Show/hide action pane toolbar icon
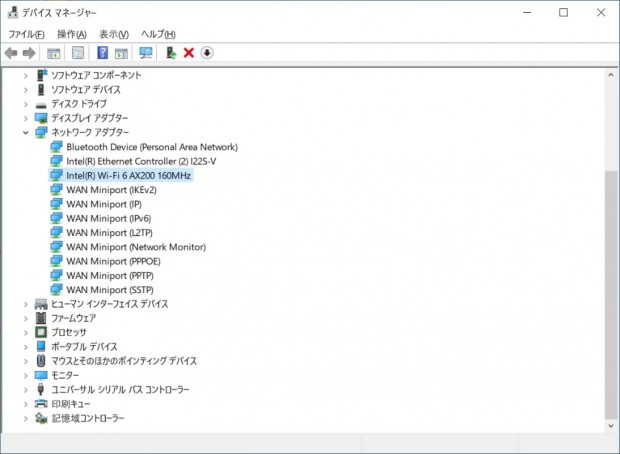 [x=121, y=53]
